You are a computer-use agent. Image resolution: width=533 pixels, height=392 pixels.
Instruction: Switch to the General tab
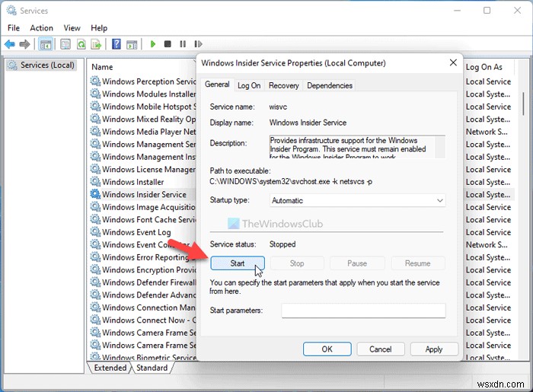pos(217,84)
